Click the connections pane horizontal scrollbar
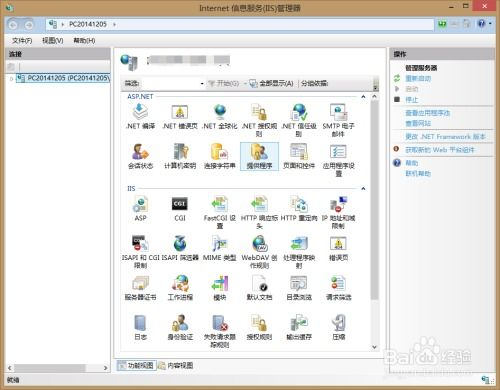The image size is (500, 390). pyautogui.click(x=50, y=368)
